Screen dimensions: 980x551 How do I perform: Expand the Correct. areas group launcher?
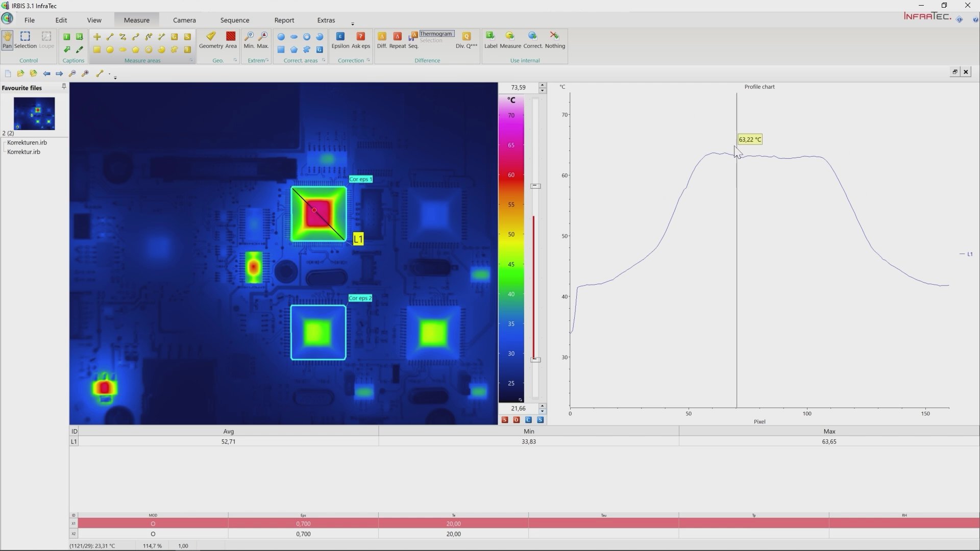[324, 60]
